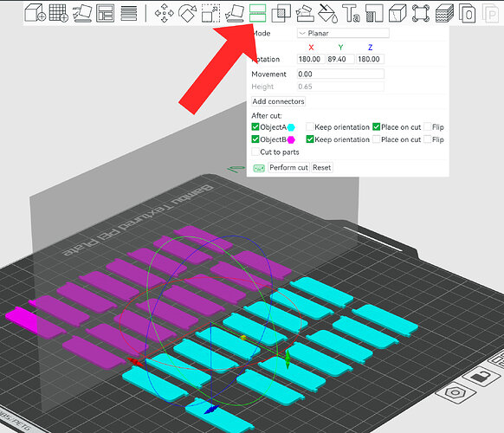
Task: Enable Keep orientation for ObjectA
Action: 310,126
